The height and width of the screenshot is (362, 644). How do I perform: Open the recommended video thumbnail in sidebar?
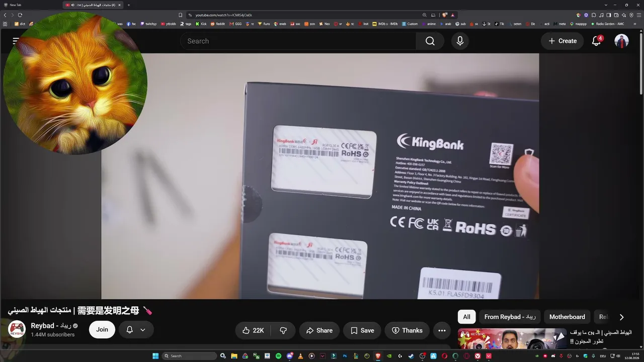(x=512, y=338)
